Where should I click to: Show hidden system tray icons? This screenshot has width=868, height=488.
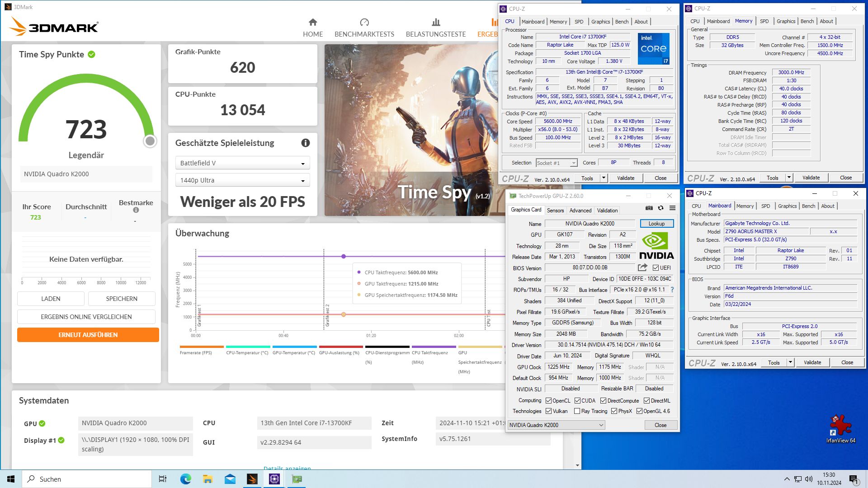point(787,479)
